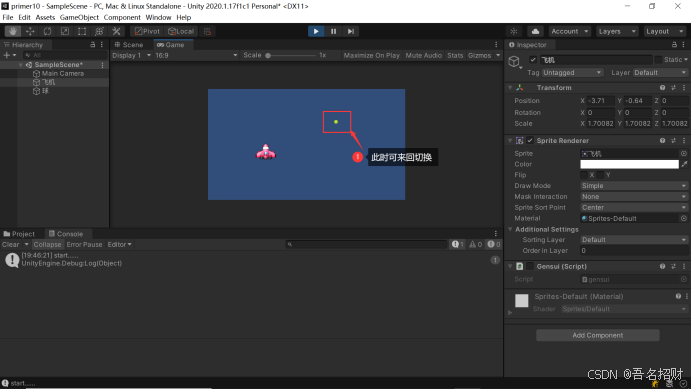Start Play mode
Viewport: 692px width, 389px height.
pyautogui.click(x=316, y=31)
